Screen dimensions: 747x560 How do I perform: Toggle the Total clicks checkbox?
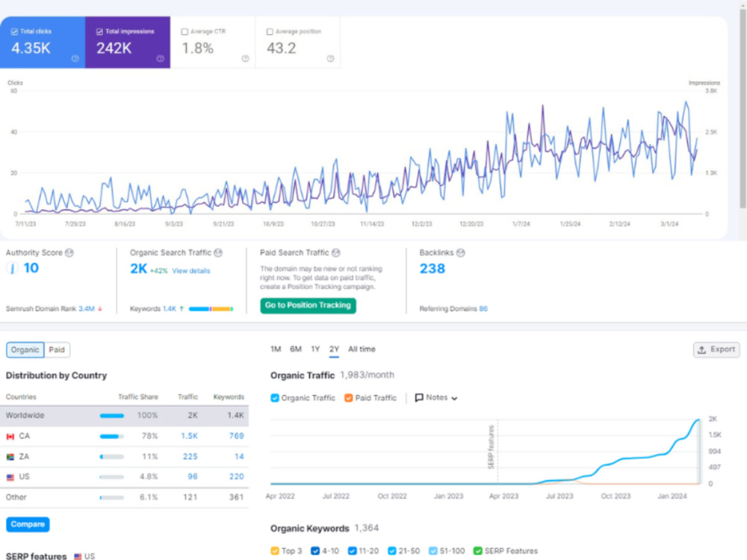14,31
